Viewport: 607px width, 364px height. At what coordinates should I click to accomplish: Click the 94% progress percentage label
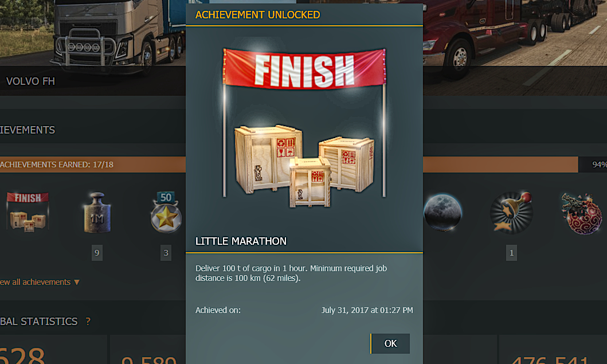point(599,165)
